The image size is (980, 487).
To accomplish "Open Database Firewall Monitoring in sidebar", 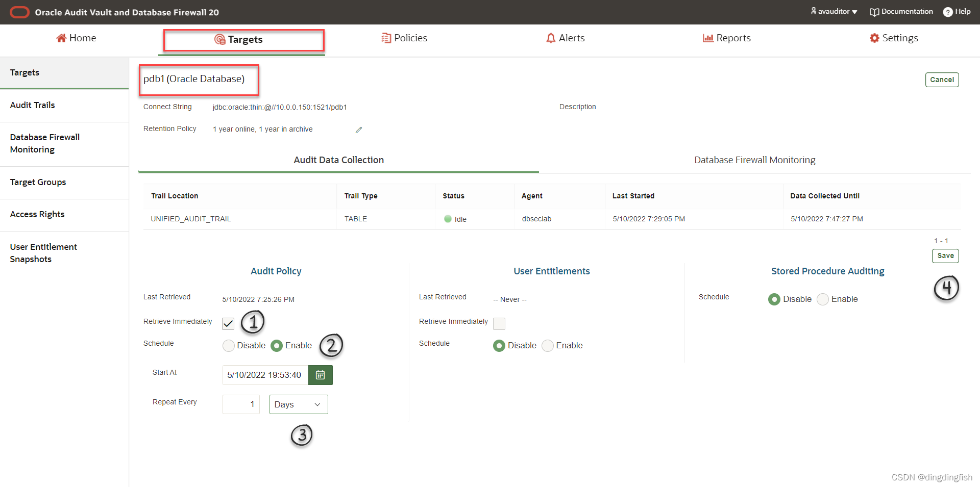I will pos(64,143).
